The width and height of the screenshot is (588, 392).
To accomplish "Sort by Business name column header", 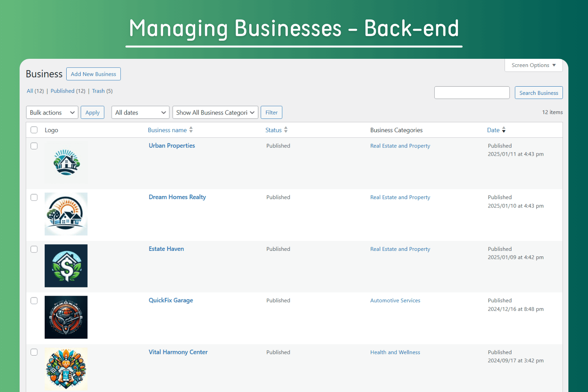I will pyautogui.click(x=167, y=130).
